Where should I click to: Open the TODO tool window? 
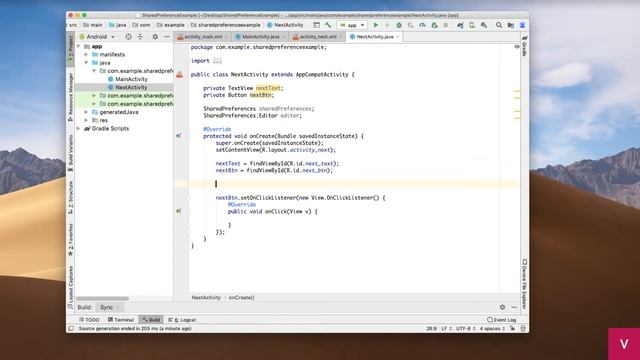tap(89, 320)
